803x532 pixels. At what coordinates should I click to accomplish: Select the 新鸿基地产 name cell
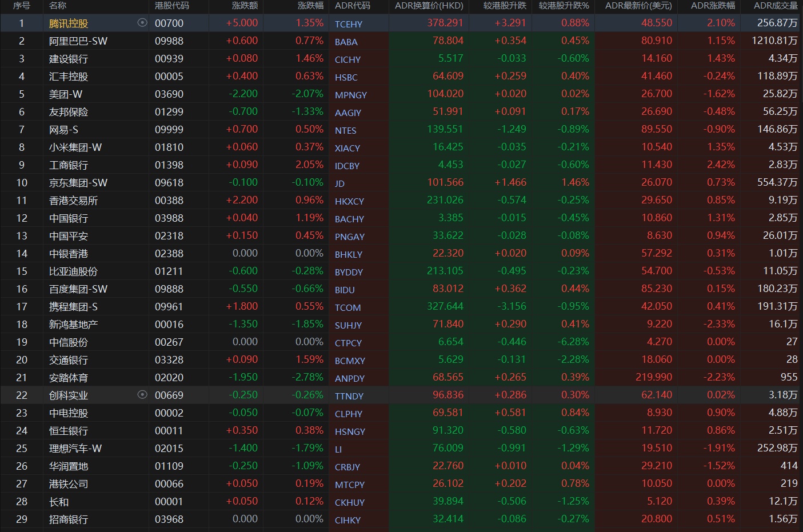[74, 325]
